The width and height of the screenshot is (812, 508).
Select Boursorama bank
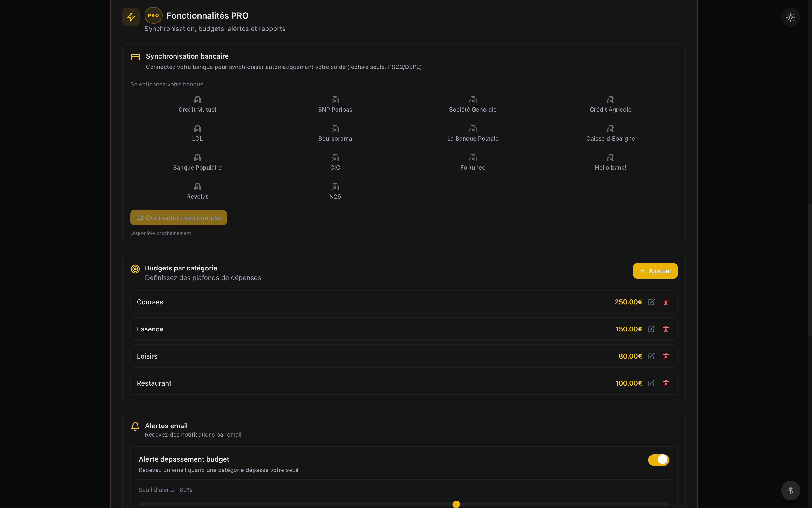point(335,133)
